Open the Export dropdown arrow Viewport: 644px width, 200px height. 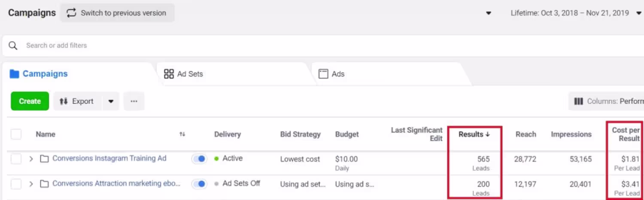pyautogui.click(x=111, y=101)
